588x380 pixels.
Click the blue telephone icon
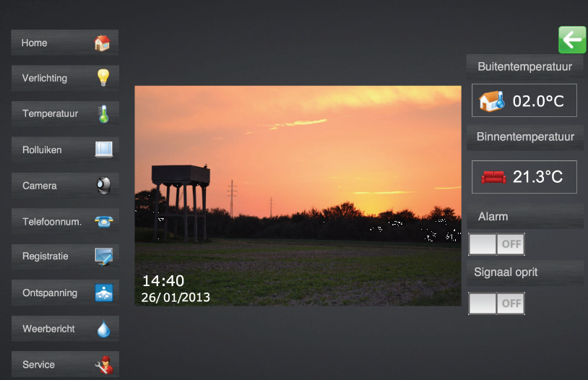pos(104,221)
